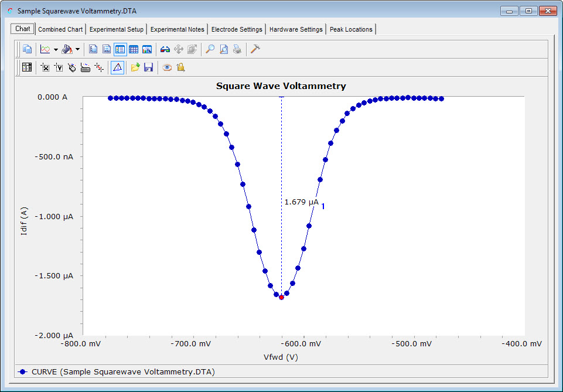Open the Peak Locations tab
Viewport: 563px width, 392px height.
tap(351, 29)
